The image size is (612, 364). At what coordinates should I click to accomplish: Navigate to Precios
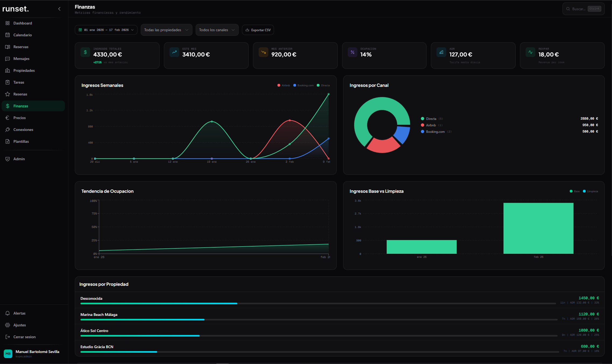(x=20, y=118)
